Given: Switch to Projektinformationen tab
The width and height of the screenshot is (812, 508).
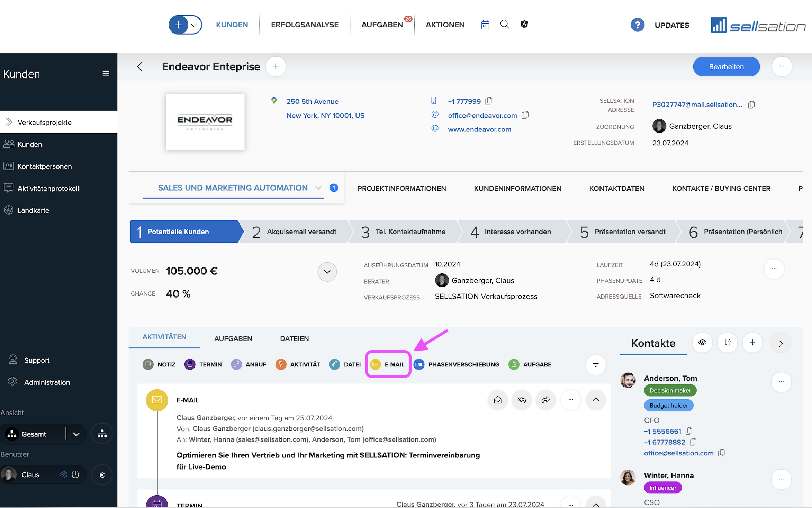Looking at the screenshot, I should coord(402,188).
